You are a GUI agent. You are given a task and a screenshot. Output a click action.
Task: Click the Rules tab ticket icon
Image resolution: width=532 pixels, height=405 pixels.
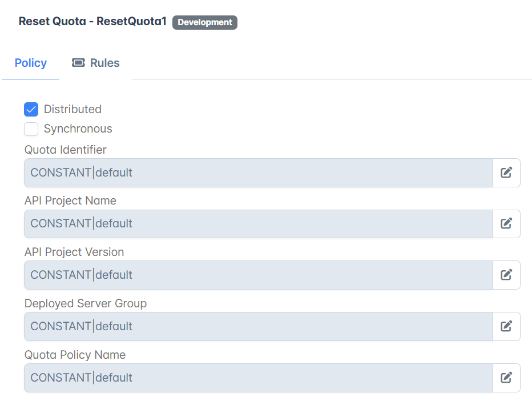(x=78, y=63)
